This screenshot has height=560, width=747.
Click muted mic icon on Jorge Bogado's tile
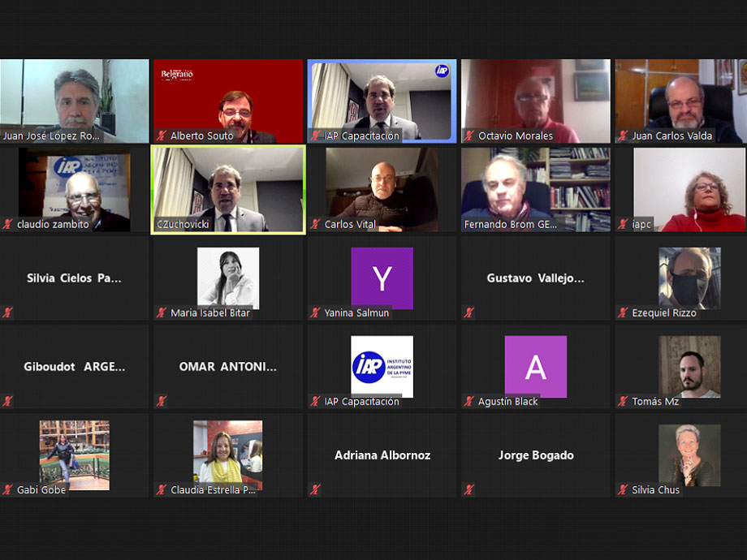coord(469,490)
